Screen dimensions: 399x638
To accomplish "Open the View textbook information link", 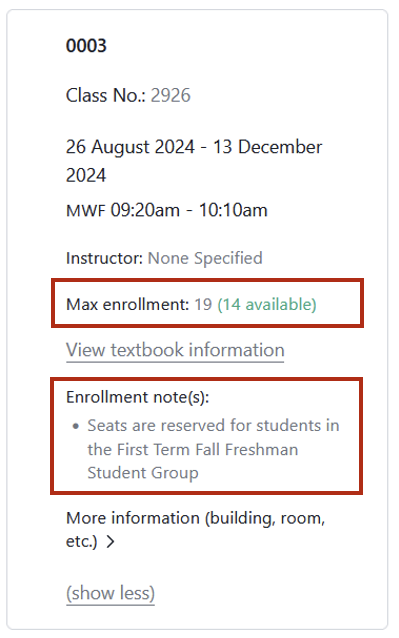I will 175,350.
